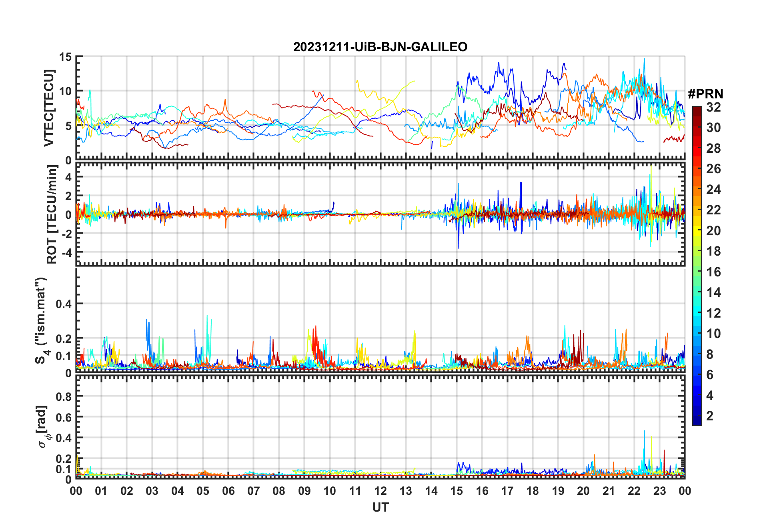Click the sigma phi [rad] axis label
This screenshot has height=532, width=761.
click(42, 427)
